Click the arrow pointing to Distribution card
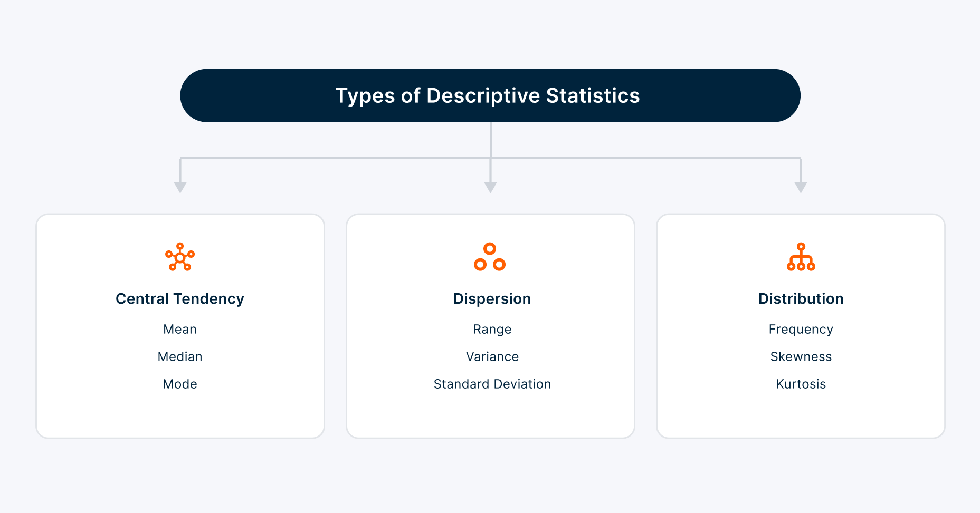 click(x=801, y=188)
